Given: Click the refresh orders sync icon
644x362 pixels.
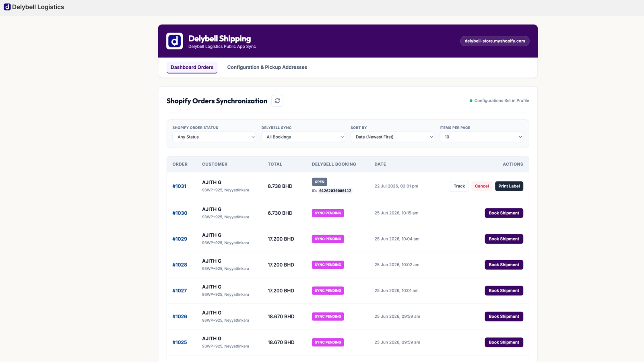Looking at the screenshot, I should (x=277, y=101).
